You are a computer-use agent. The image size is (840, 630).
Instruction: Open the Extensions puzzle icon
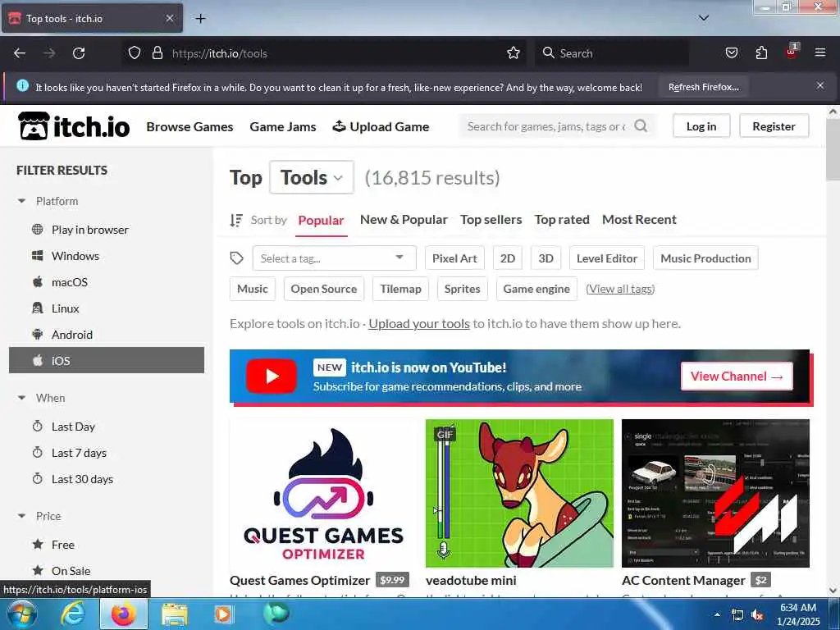tap(761, 53)
